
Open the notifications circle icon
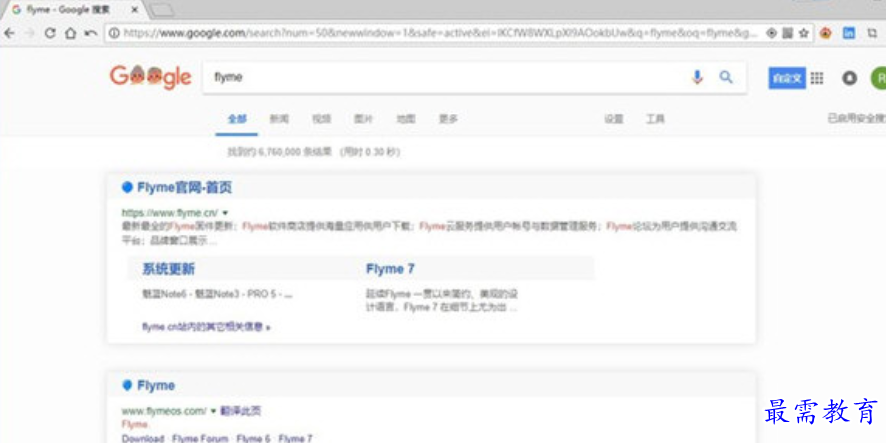849,78
